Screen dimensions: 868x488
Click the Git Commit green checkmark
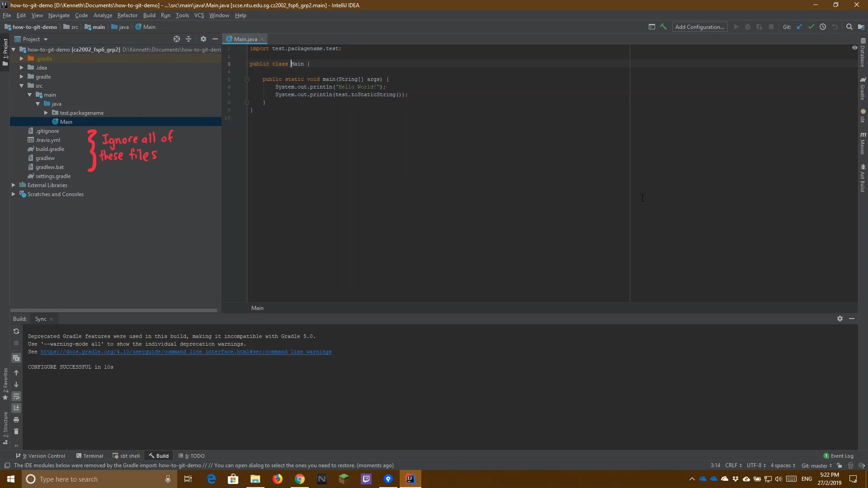click(811, 27)
